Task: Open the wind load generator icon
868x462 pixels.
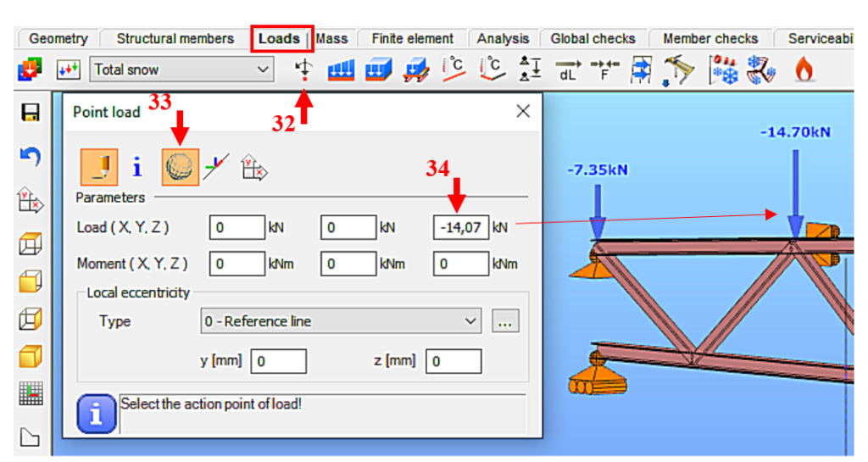Action: point(761,70)
